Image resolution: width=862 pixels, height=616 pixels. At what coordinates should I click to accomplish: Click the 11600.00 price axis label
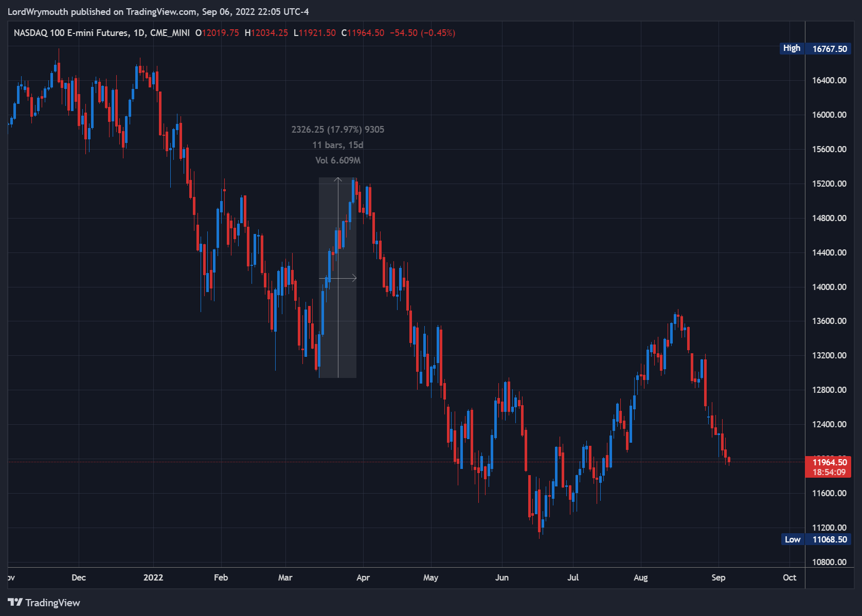[x=829, y=493]
